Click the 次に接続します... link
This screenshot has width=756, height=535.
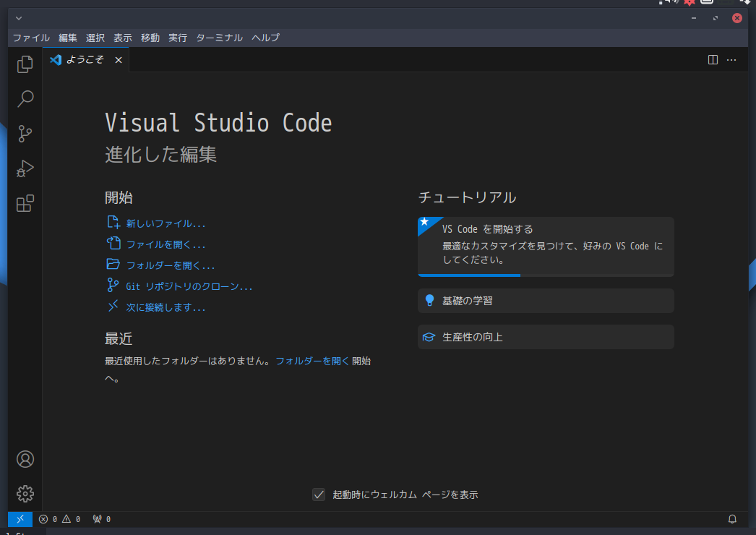pos(166,307)
